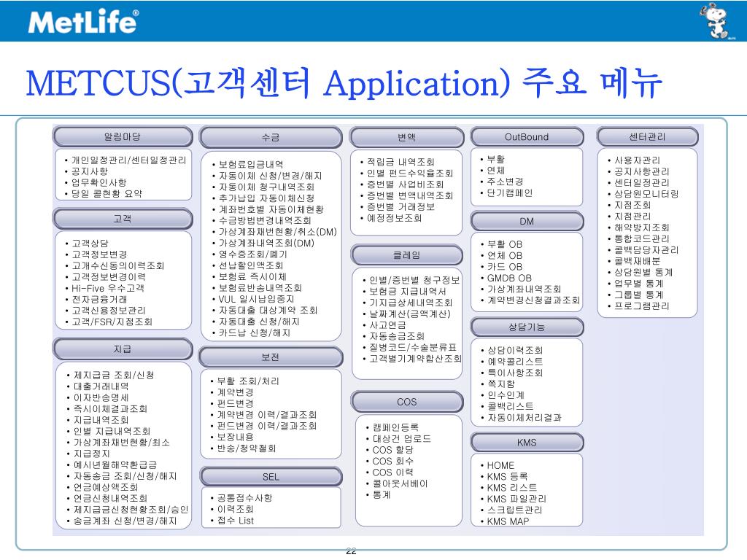Click 'KMS 파일관리' item
The image size is (747, 560).
pos(516,499)
